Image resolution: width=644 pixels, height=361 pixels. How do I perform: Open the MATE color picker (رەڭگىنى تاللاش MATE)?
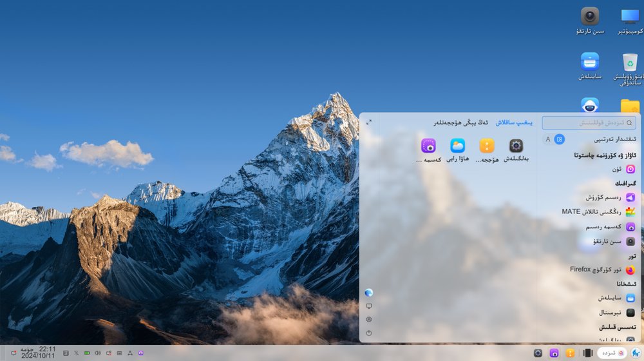coord(630,211)
